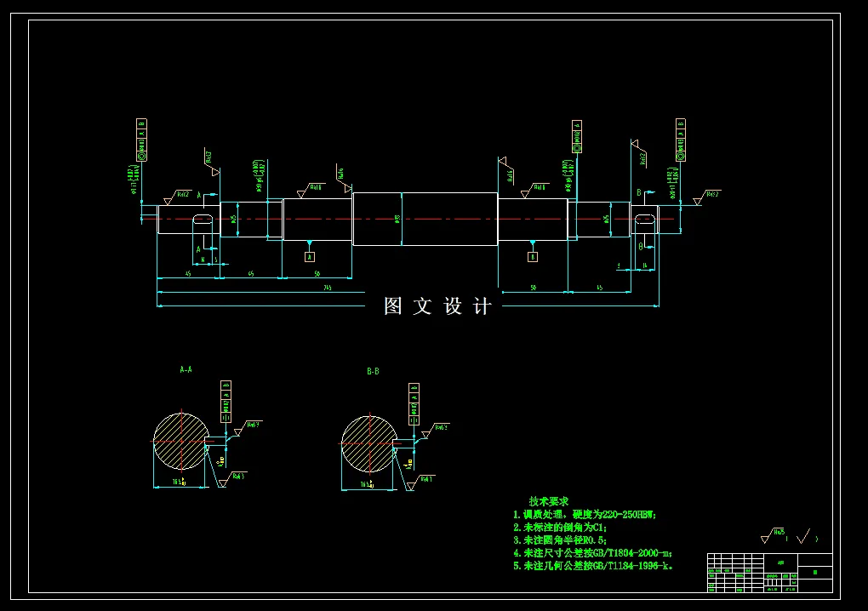The width and height of the screenshot is (868, 611).
Task: Select the left-end 45 length dimension
Action: point(188,274)
